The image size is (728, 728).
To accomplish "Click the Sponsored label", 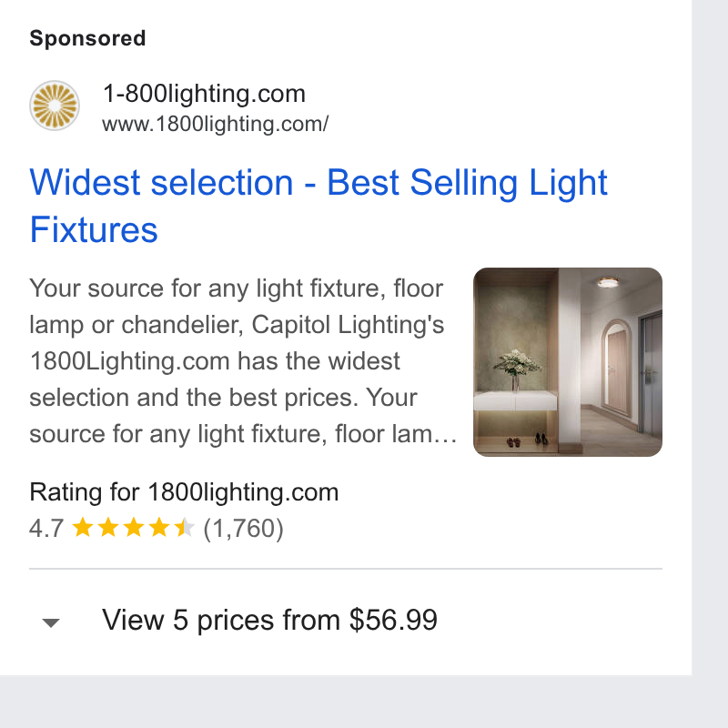I will (x=87, y=38).
